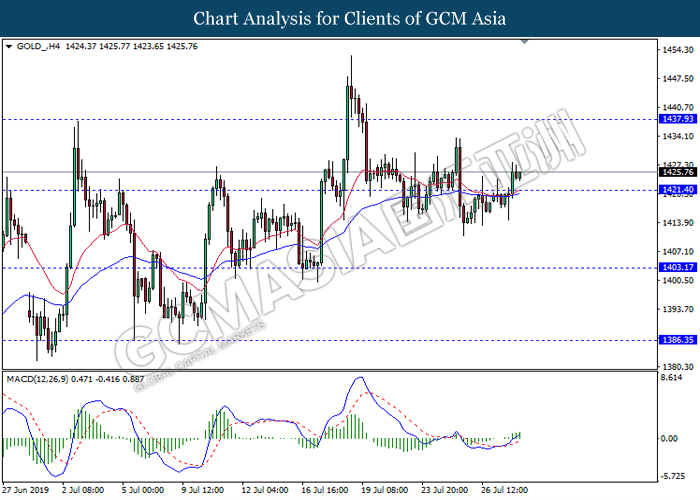700x500 pixels.
Task: Click the 8.614 MACD scale value
Action: 671,378
